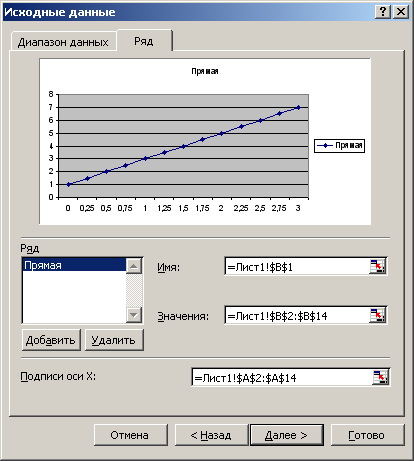Focus the Подписи оси X input field
Viewport: 414px width, 461px height.
[x=282, y=378]
